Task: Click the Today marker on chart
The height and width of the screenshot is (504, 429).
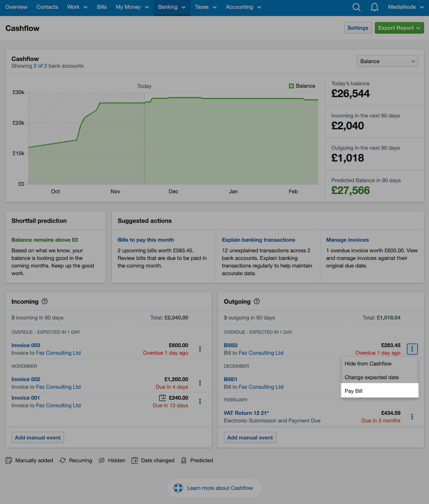Action: (x=144, y=86)
